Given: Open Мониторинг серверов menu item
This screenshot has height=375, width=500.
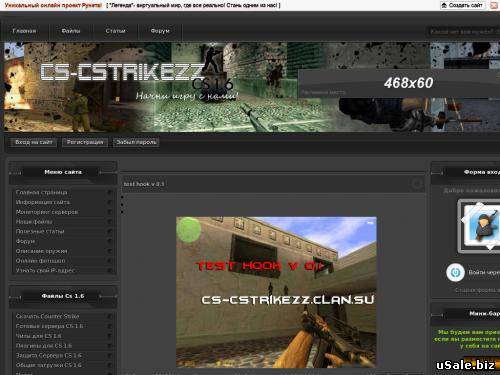Looking at the screenshot, I should (47, 212).
